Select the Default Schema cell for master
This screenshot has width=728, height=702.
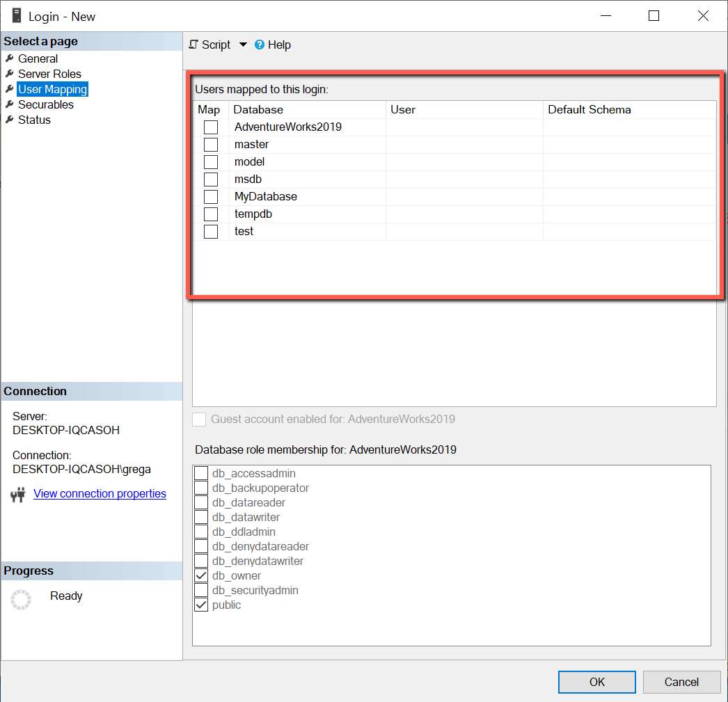[x=628, y=145]
